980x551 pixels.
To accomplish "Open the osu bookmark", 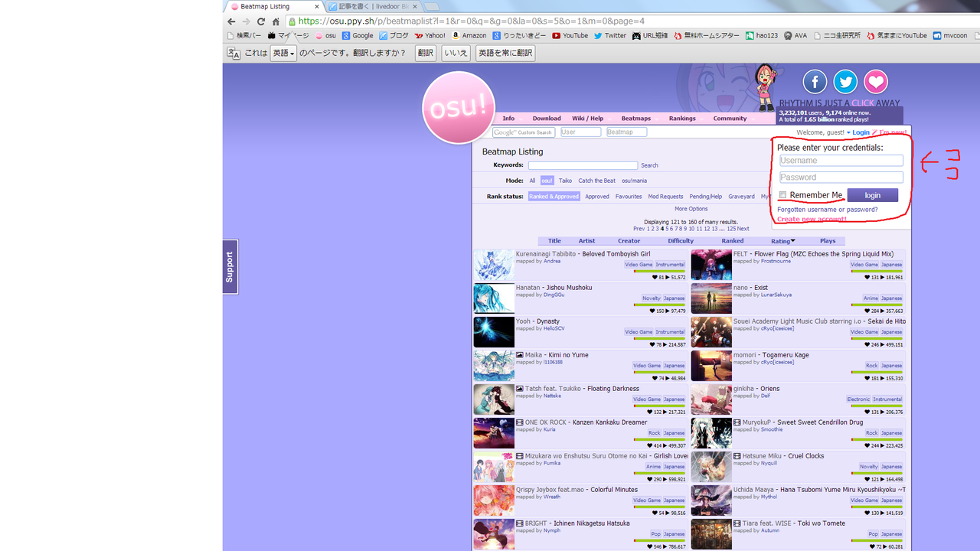I will 325,35.
